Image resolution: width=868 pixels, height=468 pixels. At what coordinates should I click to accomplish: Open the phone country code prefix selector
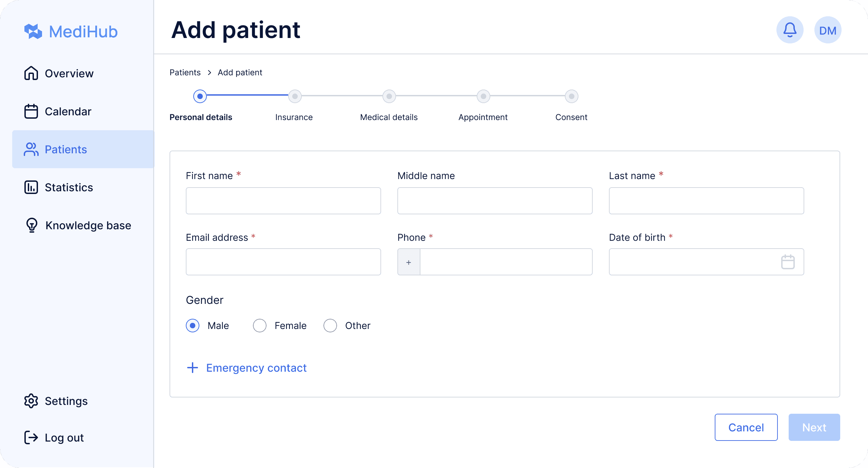pyautogui.click(x=409, y=262)
